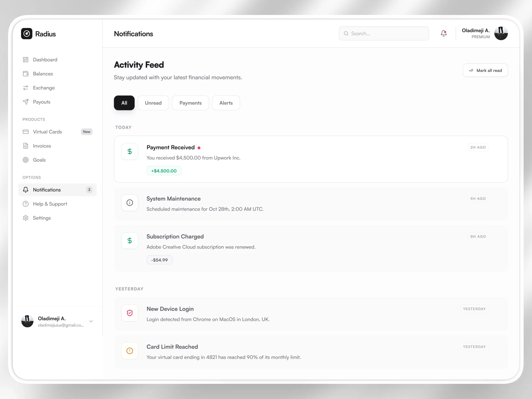Click the Goals target icon
The image size is (532, 399).
26,160
